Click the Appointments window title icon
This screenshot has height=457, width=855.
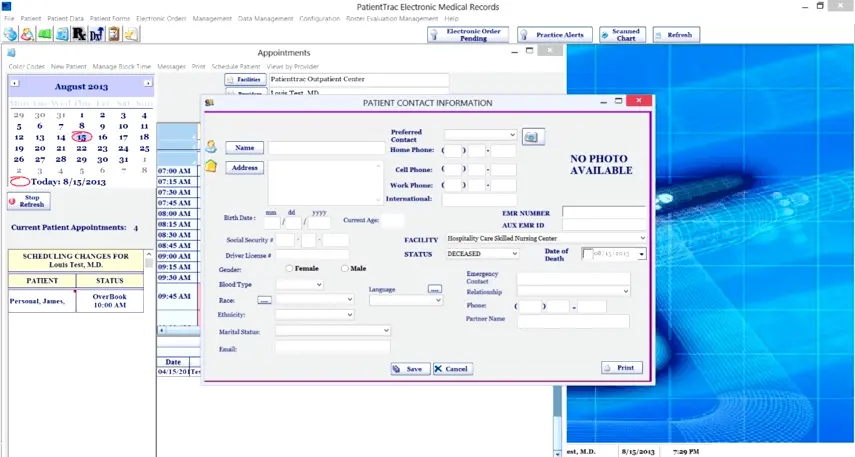pyautogui.click(x=11, y=53)
